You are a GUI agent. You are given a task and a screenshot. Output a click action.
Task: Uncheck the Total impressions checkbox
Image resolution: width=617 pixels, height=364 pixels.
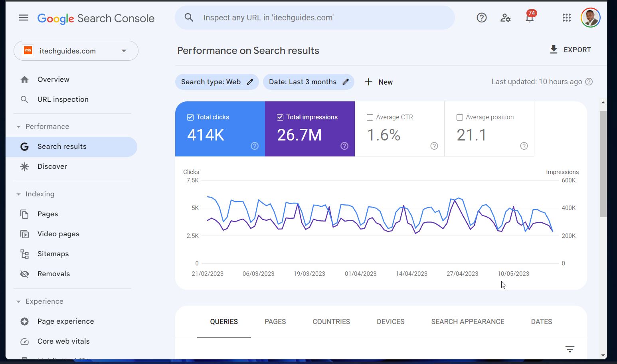tap(280, 117)
